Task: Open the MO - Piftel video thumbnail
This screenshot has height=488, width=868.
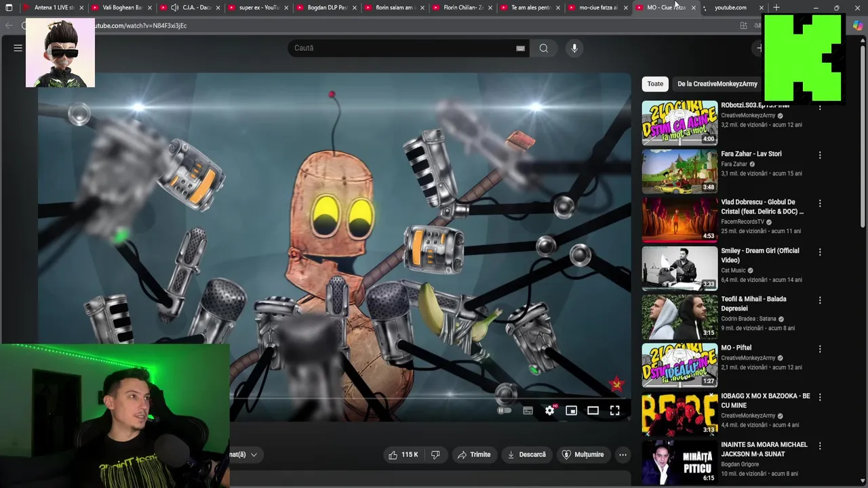Action: pyautogui.click(x=679, y=365)
